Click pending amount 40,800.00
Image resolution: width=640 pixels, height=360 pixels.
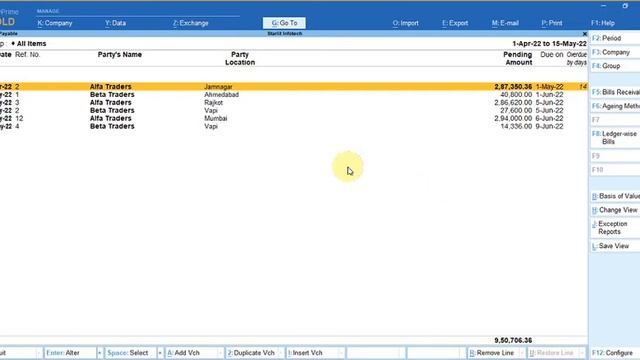click(x=516, y=95)
